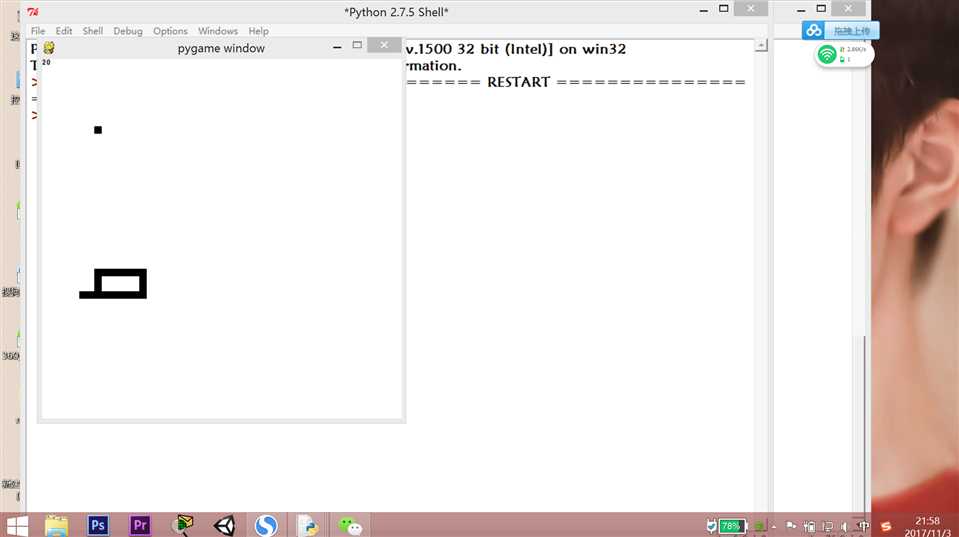Open the Options menu
959x537 pixels.
170,31
